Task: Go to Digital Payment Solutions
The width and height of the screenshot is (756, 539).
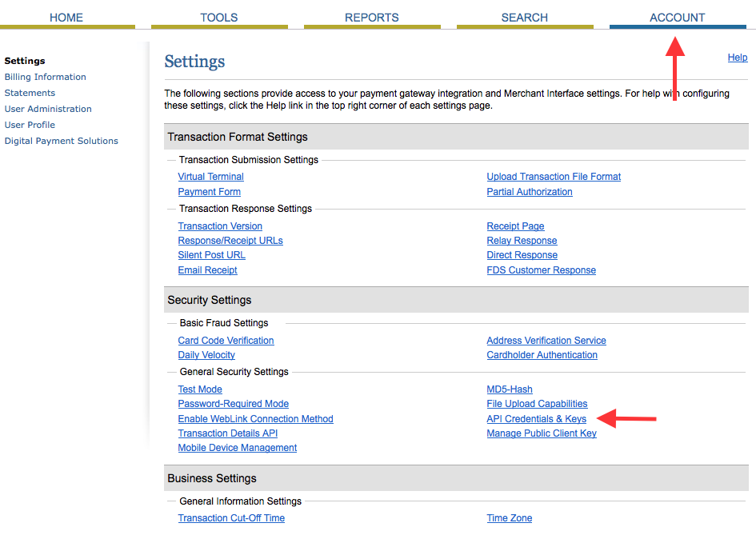Action: [x=61, y=141]
